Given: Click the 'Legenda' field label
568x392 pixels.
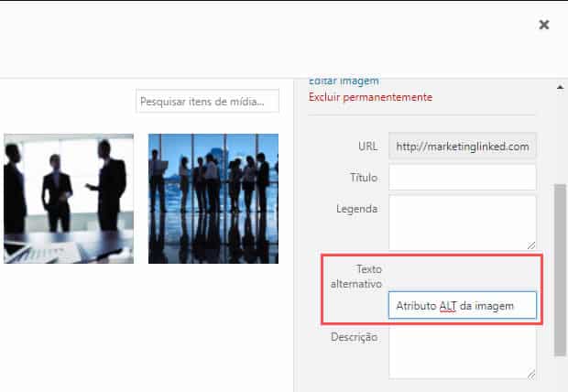Looking at the screenshot, I should point(357,209).
